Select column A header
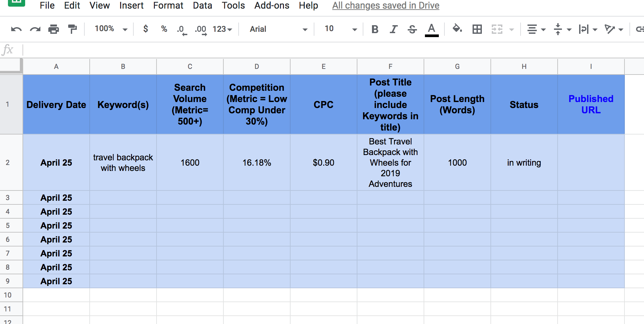The width and height of the screenshot is (644, 324). tap(56, 67)
